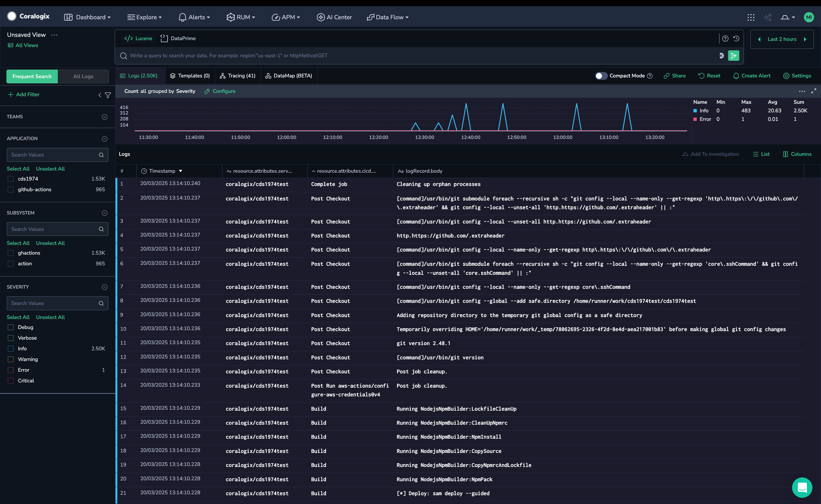Open AI Center page
Viewport: 821px width, 504px height.
click(x=334, y=17)
